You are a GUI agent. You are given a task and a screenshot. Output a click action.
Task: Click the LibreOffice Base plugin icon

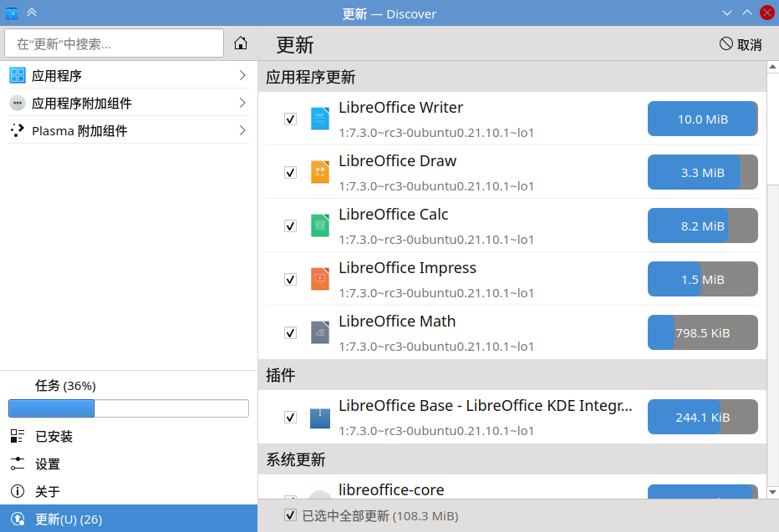(320, 418)
